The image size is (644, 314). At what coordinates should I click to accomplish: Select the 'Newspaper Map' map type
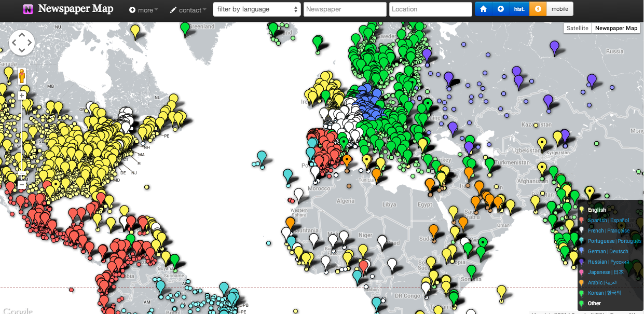[616, 29]
